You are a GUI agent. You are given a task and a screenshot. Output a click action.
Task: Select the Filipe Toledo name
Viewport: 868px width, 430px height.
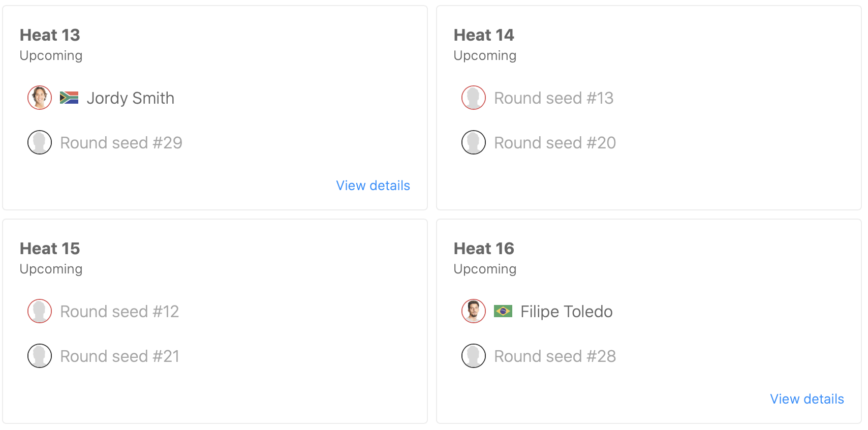click(567, 312)
